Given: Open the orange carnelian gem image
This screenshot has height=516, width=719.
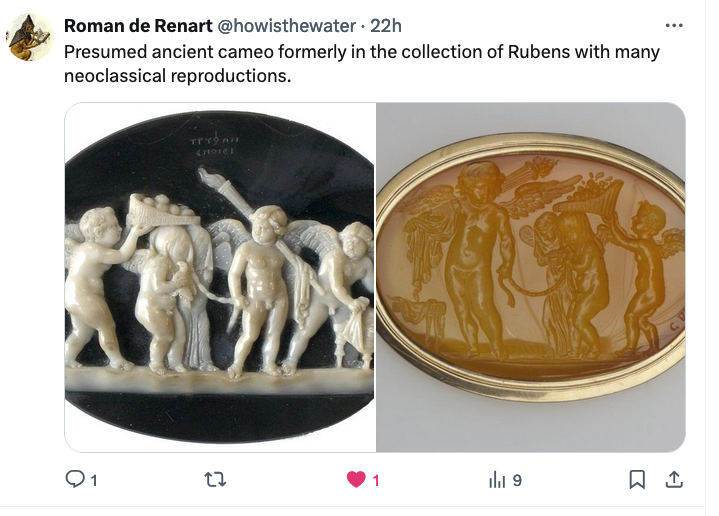Looking at the screenshot, I should 531,277.
